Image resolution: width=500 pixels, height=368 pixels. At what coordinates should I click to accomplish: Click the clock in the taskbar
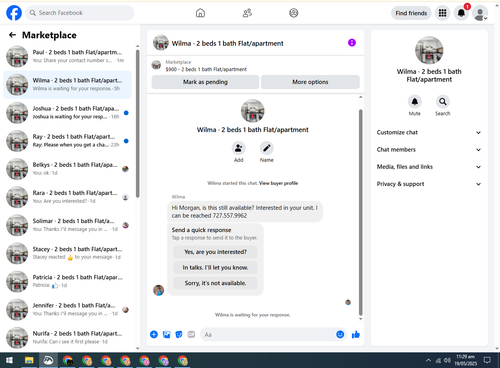point(466,360)
